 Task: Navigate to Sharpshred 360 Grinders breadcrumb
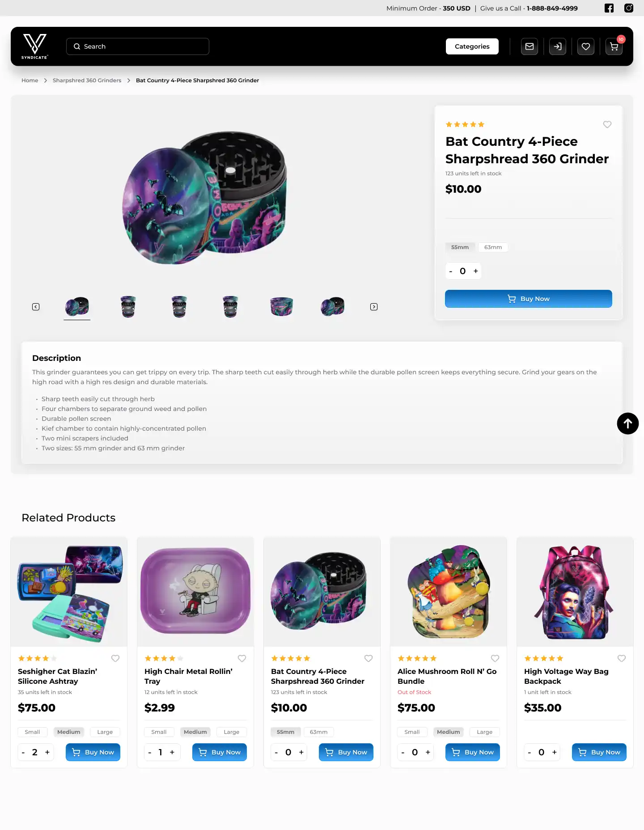pyautogui.click(x=87, y=80)
